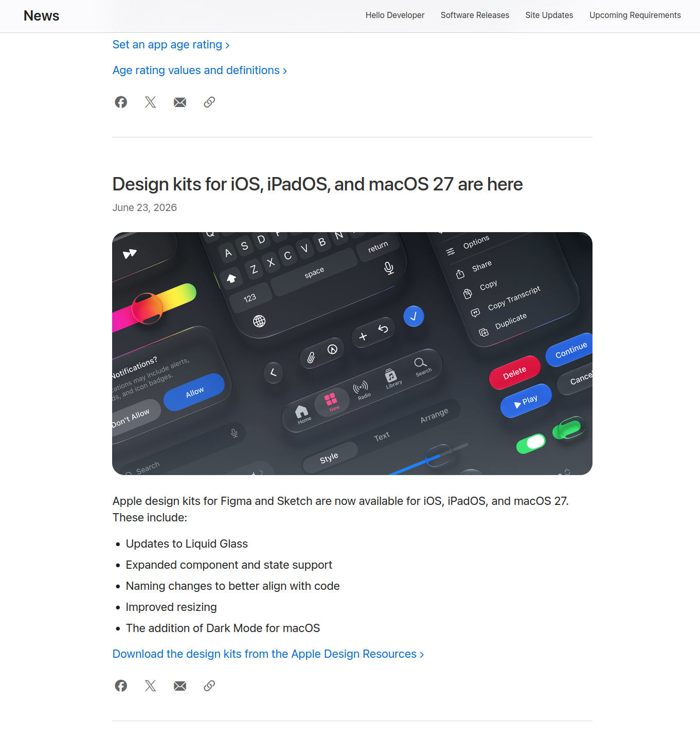Copy link to age rating article

point(209,102)
